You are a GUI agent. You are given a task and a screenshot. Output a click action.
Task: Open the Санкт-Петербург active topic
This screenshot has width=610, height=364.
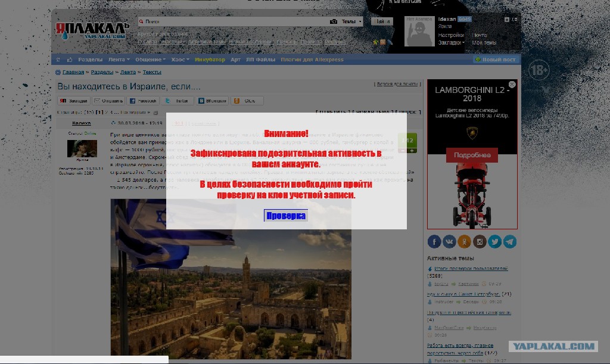463,294
